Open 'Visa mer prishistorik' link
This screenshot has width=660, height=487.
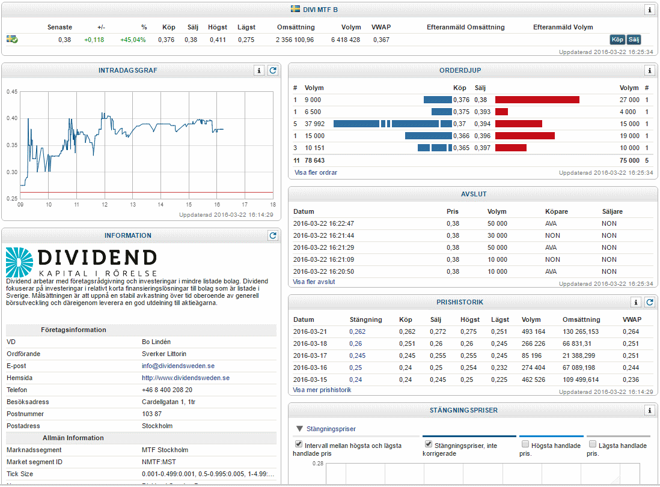(x=322, y=390)
